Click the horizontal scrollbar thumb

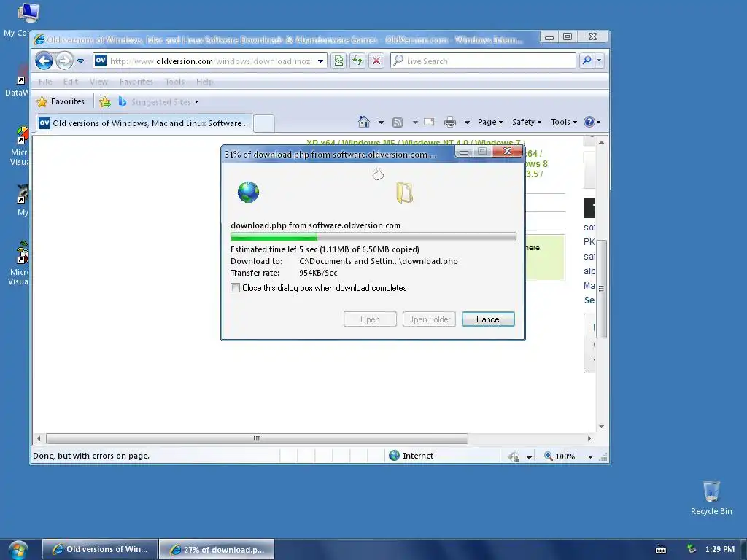pos(257,438)
